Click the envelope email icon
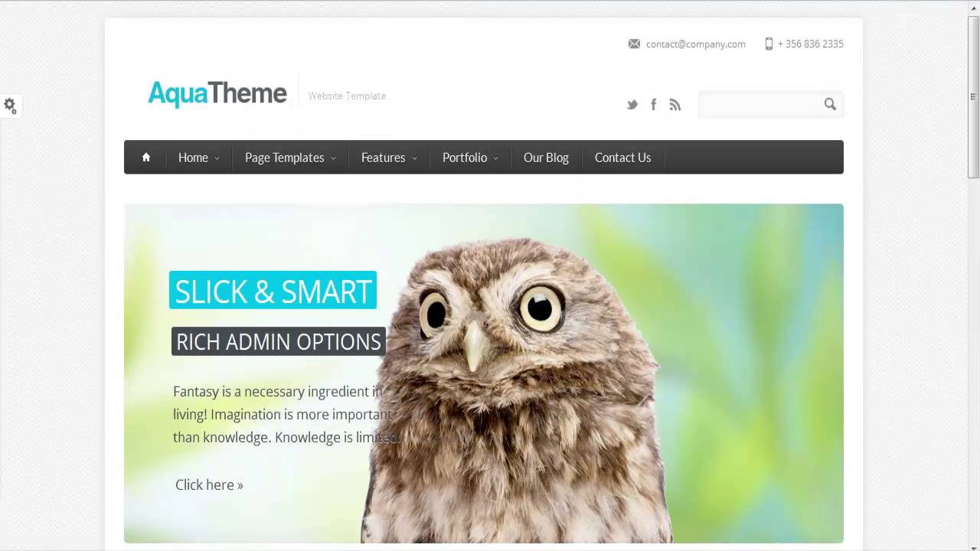 point(634,44)
